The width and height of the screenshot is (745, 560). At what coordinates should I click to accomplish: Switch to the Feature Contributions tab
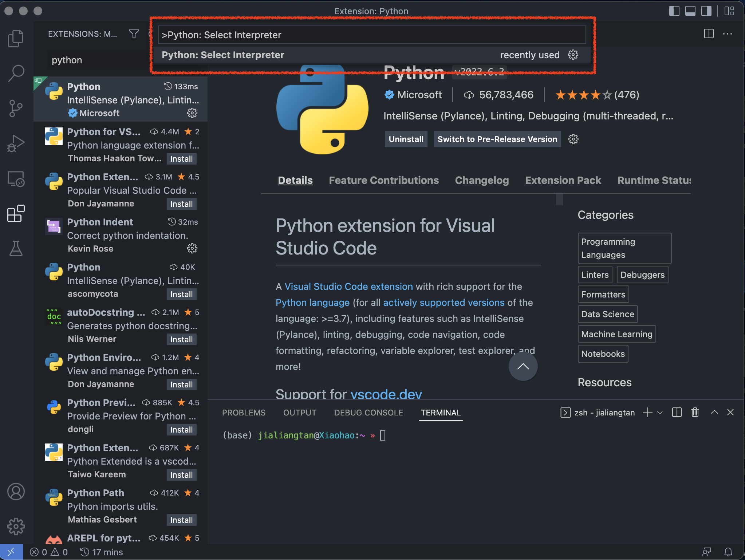pos(384,180)
